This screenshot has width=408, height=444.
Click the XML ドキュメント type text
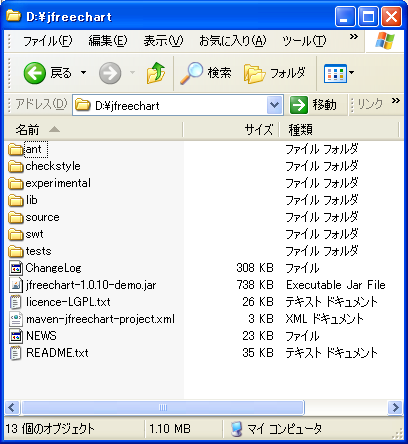[324, 319]
